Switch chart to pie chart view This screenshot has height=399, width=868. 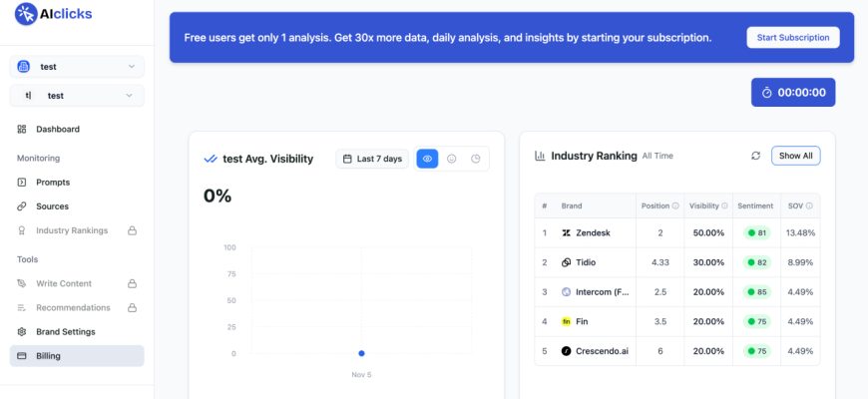tap(476, 159)
